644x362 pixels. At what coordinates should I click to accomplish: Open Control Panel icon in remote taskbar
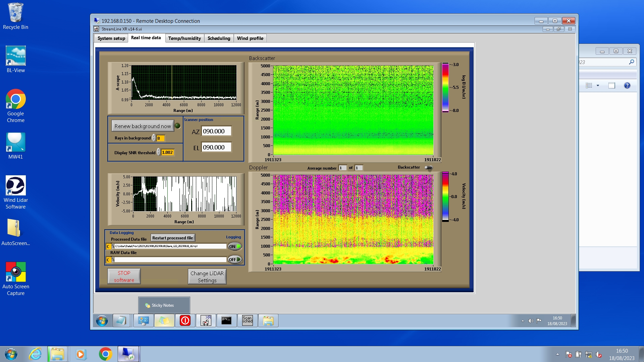(x=143, y=321)
